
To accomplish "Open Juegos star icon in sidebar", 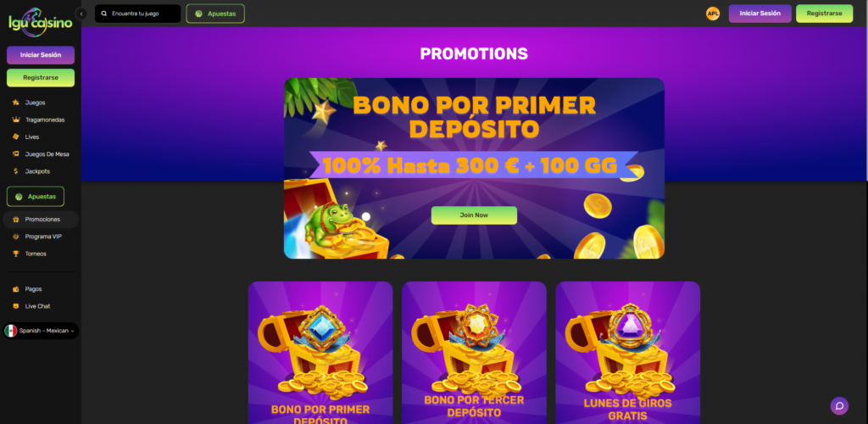I will pos(15,103).
